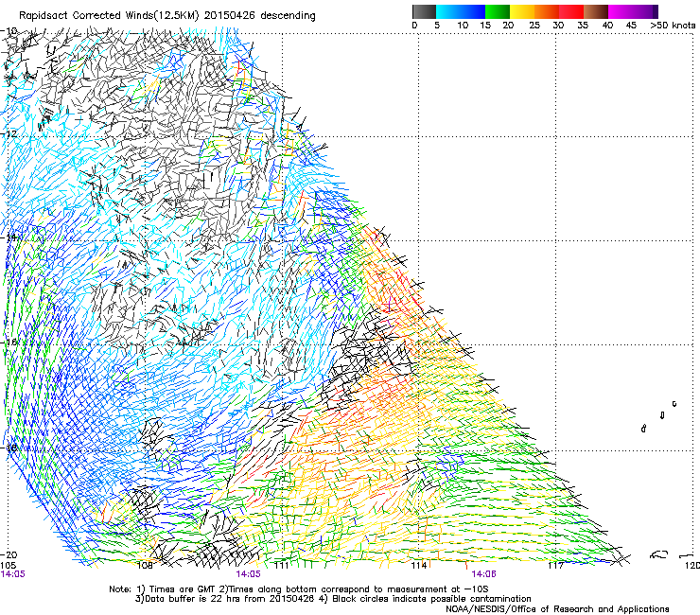The image size is (700, 615).
Task: Click the legend label "25"
Action: click(534, 26)
